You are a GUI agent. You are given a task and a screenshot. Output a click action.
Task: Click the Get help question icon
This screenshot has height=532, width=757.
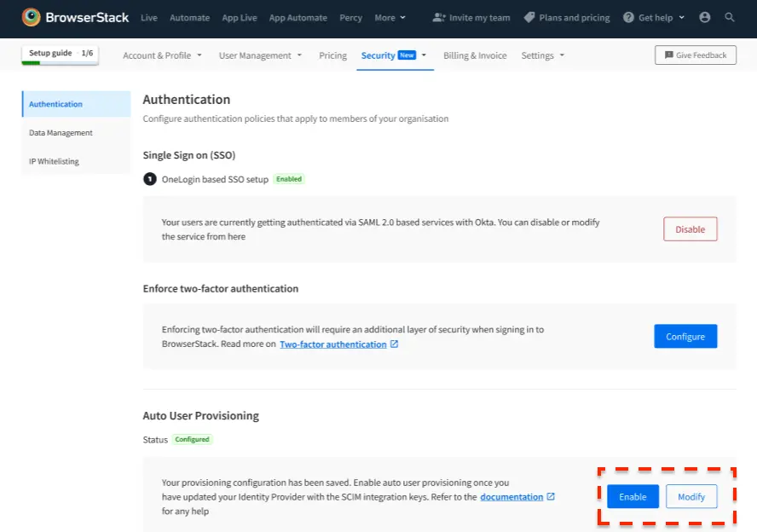[x=628, y=17]
